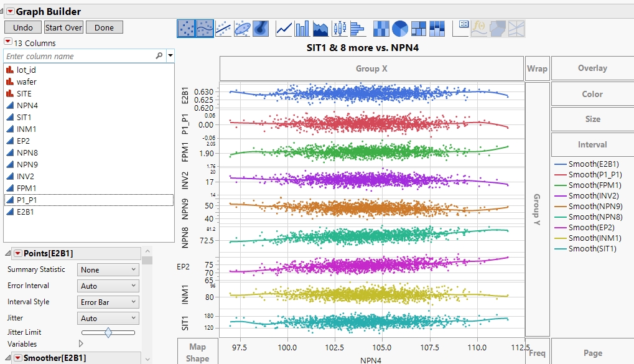634x364 pixels.
Task: Open the Smoother[E2B1] red triangle menu
Action: [18, 358]
